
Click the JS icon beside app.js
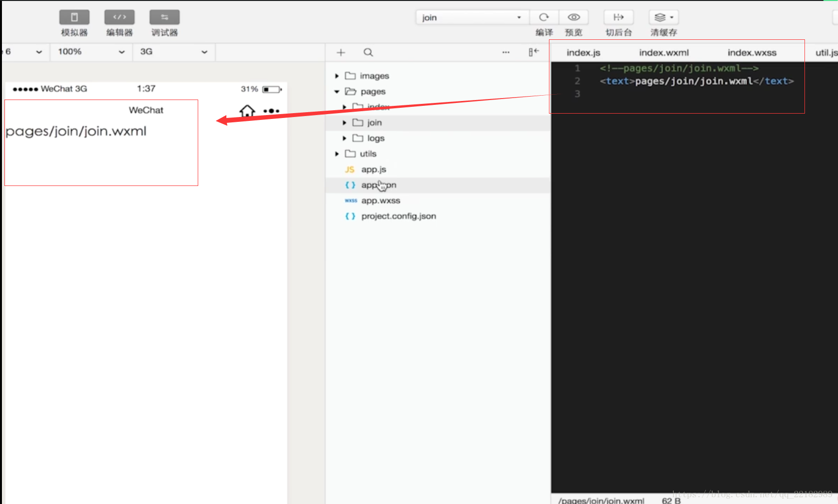pyautogui.click(x=350, y=169)
